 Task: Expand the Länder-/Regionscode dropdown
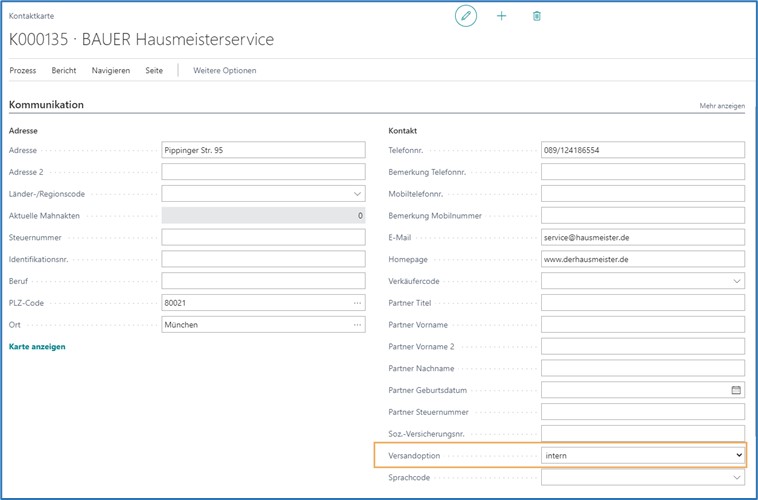pyautogui.click(x=357, y=194)
